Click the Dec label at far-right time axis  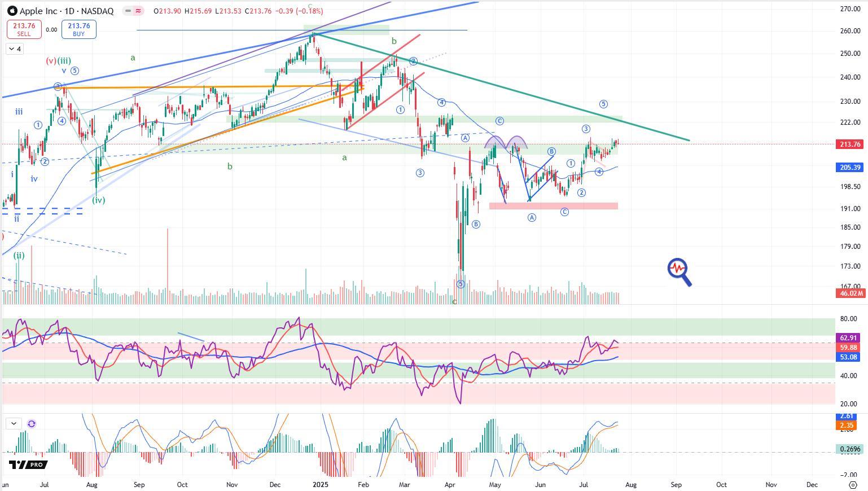(812, 485)
